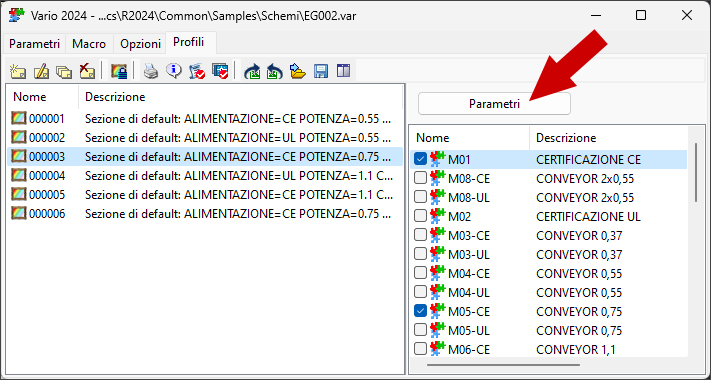Sort profiles by Descrizione column header

pyautogui.click(x=240, y=97)
